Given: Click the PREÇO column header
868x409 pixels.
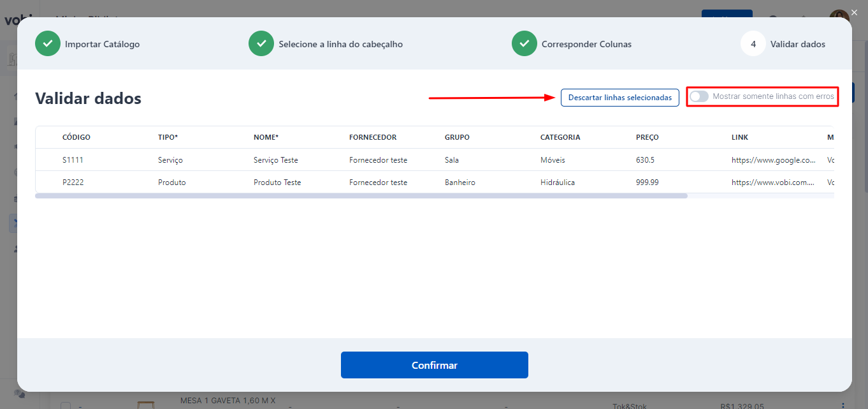Looking at the screenshot, I should (647, 137).
